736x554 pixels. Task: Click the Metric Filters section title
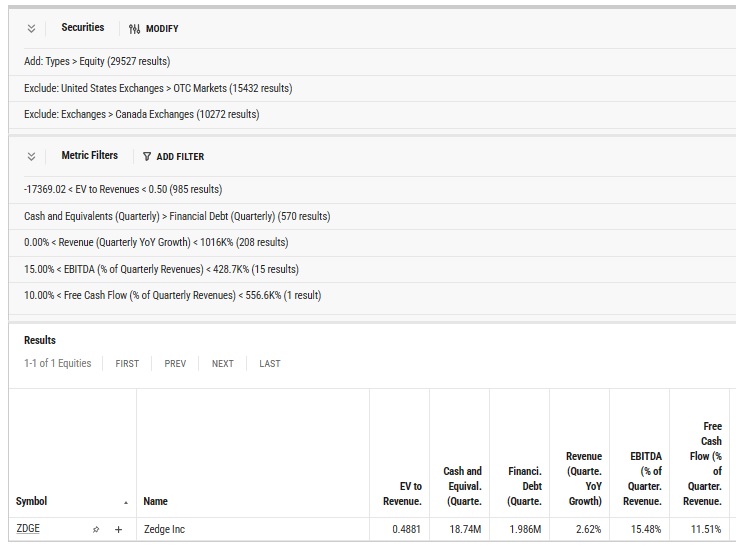tap(90, 155)
